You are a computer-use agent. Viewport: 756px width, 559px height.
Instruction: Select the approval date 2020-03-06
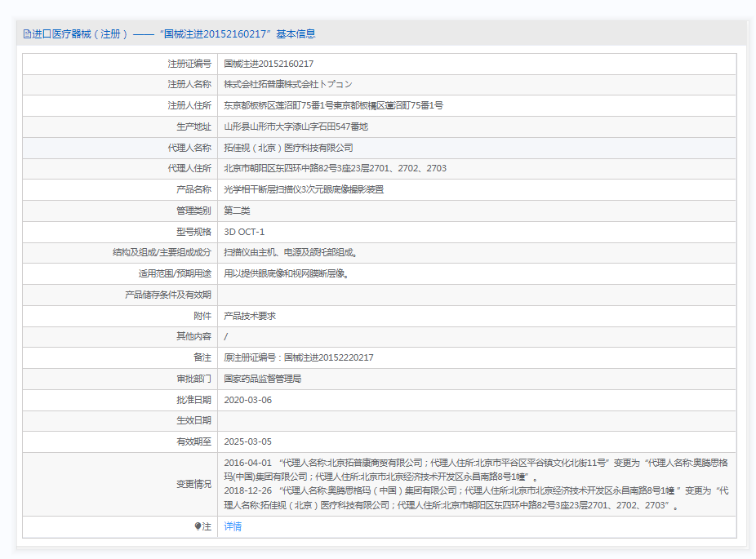(x=247, y=400)
